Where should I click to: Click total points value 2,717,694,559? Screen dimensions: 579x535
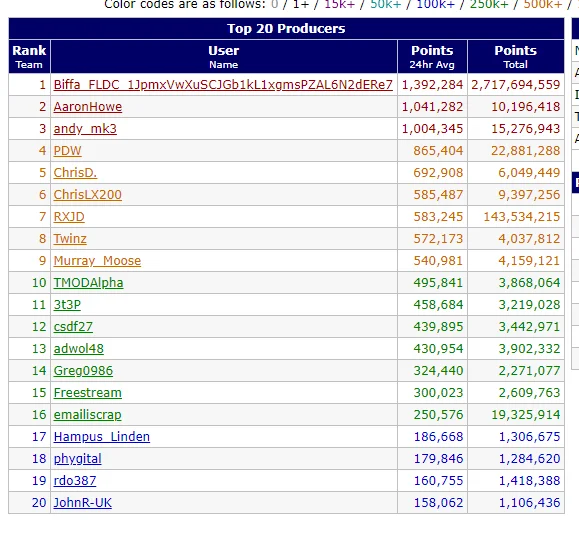tap(515, 85)
